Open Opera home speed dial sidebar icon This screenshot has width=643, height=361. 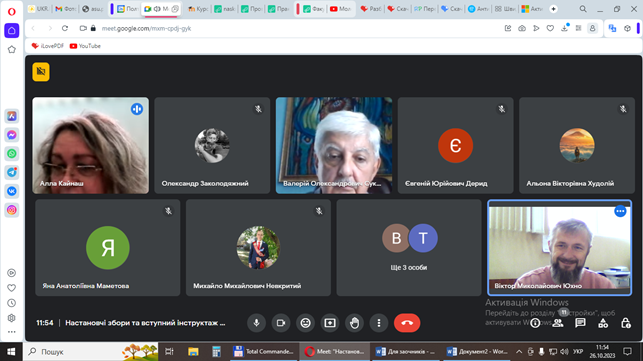(11, 31)
